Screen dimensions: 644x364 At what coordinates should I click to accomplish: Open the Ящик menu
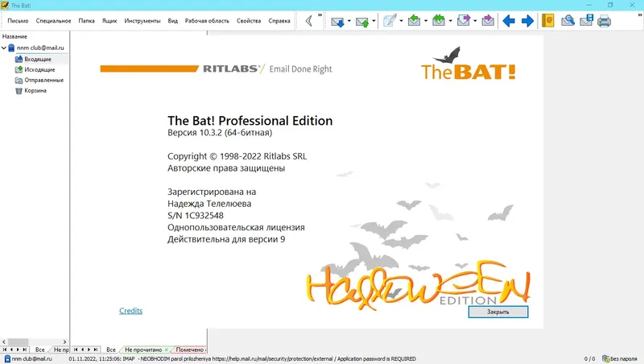click(109, 21)
